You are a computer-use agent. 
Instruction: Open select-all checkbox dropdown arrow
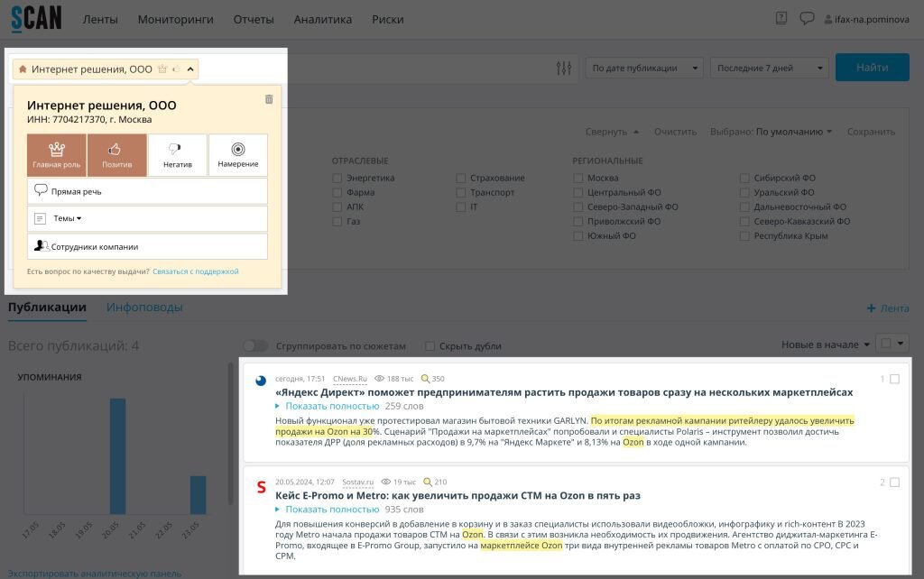(901, 344)
